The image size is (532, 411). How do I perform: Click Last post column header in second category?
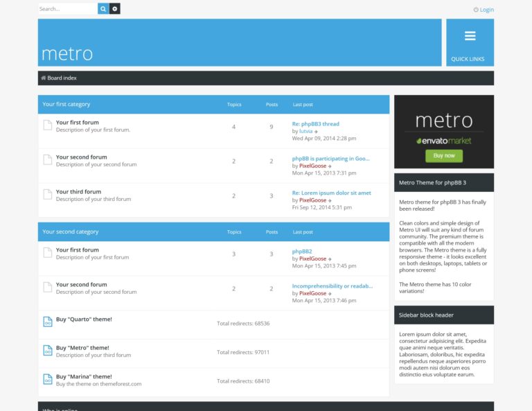[x=303, y=232]
